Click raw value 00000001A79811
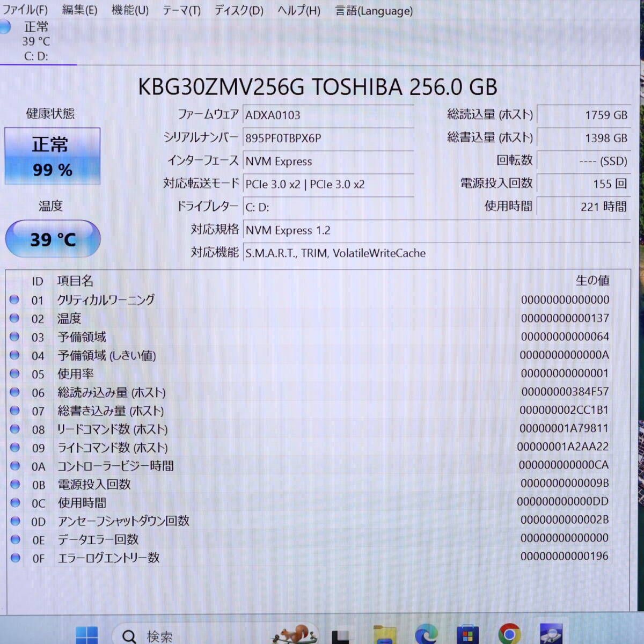The width and height of the screenshot is (644, 644). [564, 428]
